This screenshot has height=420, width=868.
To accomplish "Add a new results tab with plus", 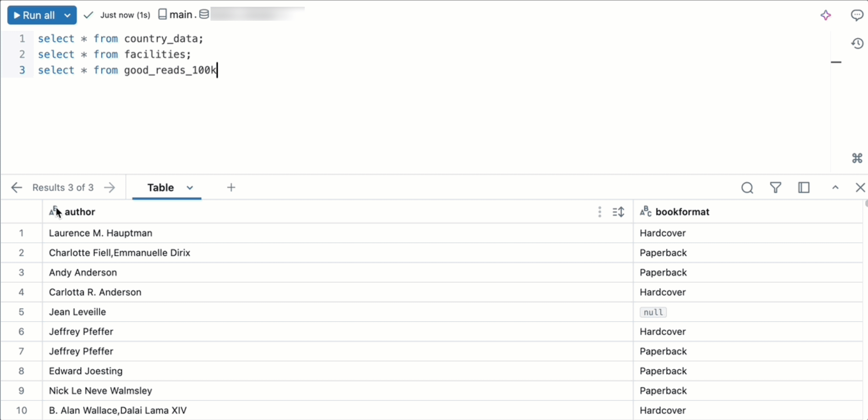I will [x=231, y=187].
